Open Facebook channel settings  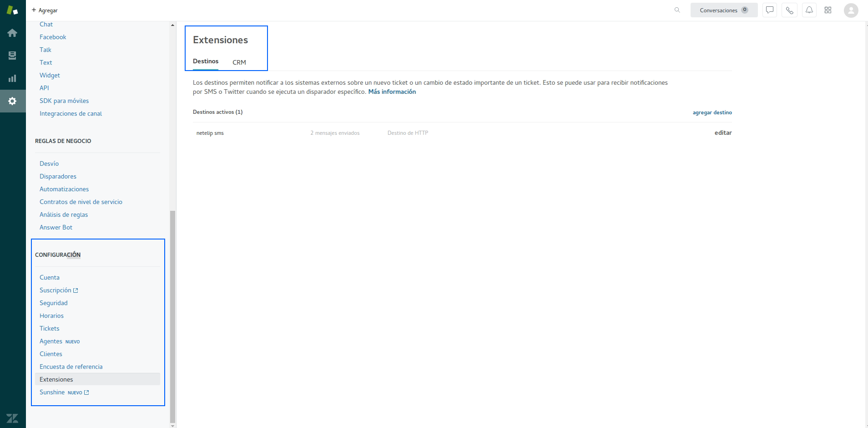[x=53, y=37]
